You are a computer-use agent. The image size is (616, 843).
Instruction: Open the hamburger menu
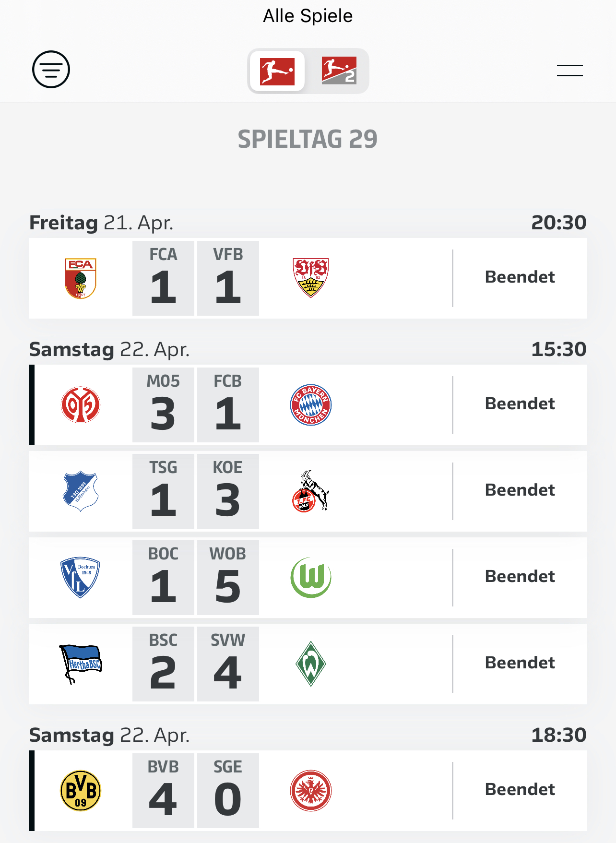569,71
